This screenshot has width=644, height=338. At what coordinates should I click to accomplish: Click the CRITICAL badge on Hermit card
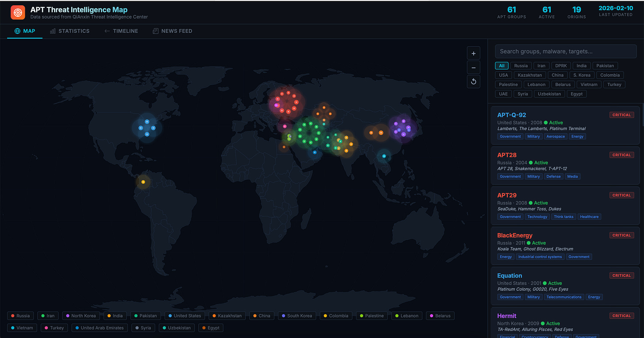click(x=621, y=316)
